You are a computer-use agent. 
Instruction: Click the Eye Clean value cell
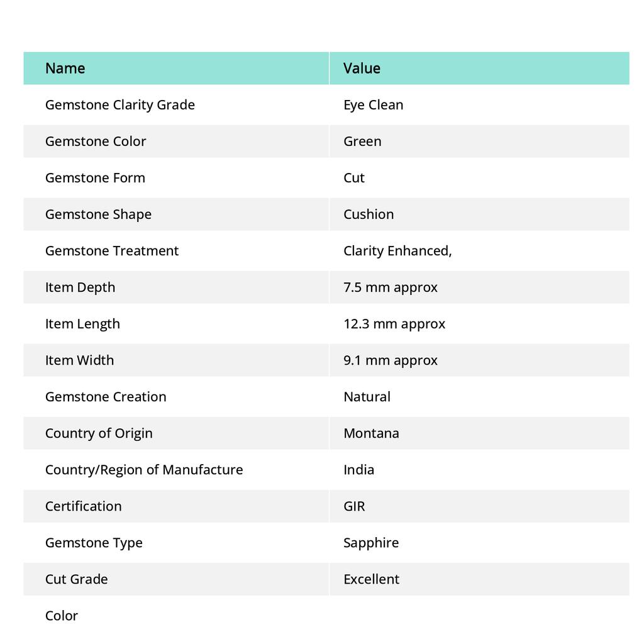coord(374,105)
